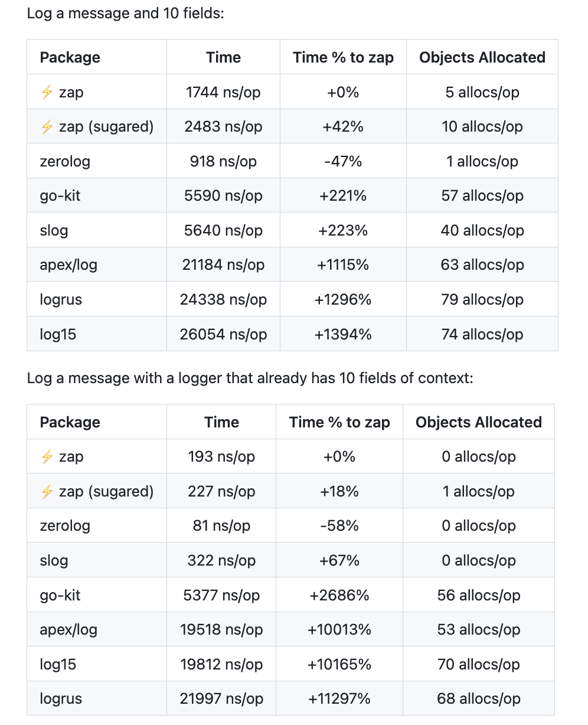Click the 918 ns/op zerolog time cell
Screen dimensions: 588x725
(223, 161)
